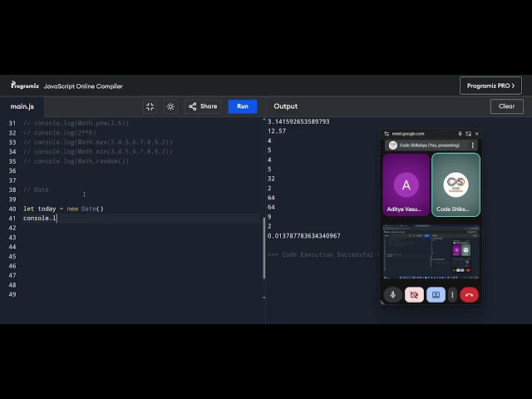Click line 40 let today code

[x=63, y=209]
